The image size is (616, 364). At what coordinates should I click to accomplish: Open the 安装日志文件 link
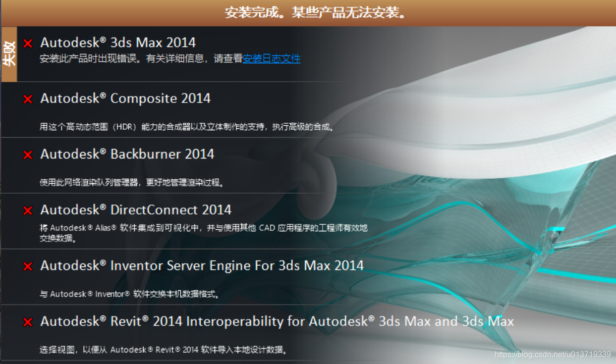click(x=272, y=58)
